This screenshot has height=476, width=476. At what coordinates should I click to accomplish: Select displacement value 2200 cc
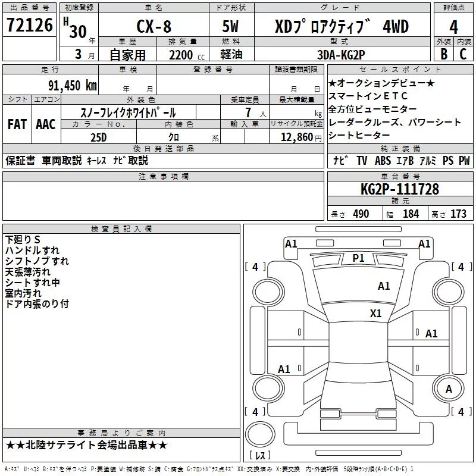coord(187,55)
